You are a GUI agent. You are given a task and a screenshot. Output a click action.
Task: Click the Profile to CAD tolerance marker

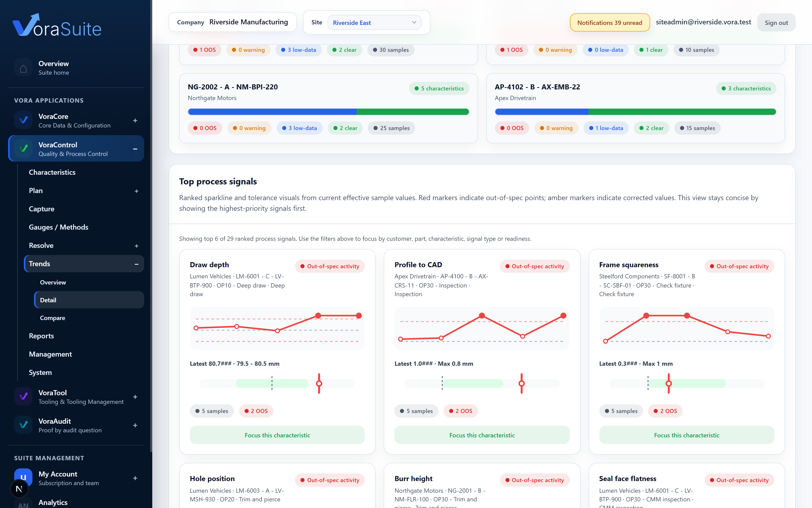[x=521, y=383]
